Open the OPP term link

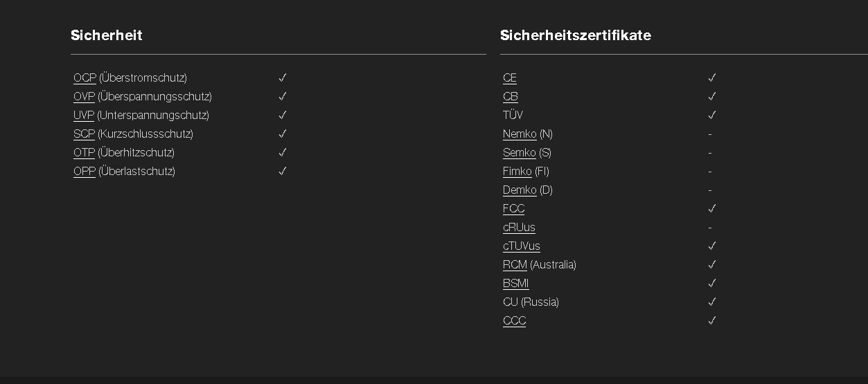(85, 172)
